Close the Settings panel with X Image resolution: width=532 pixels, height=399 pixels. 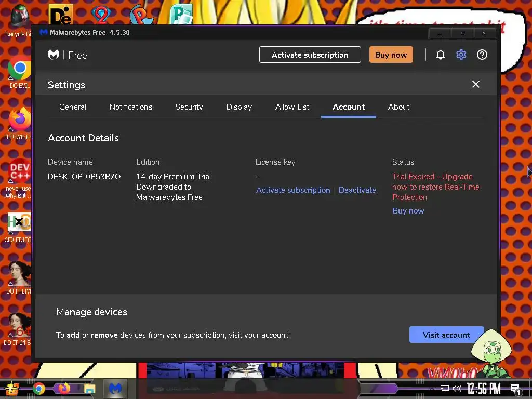click(476, 84)
